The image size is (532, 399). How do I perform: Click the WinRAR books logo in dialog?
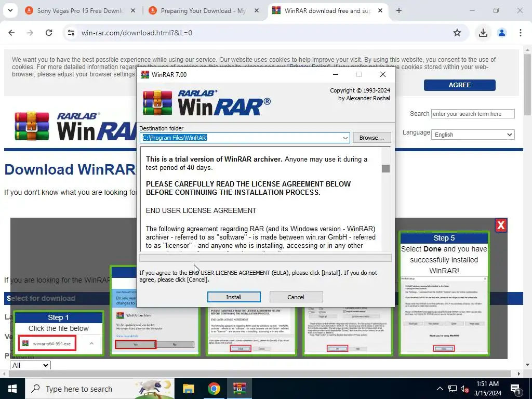pyautogui.click(x=157, y=103)
